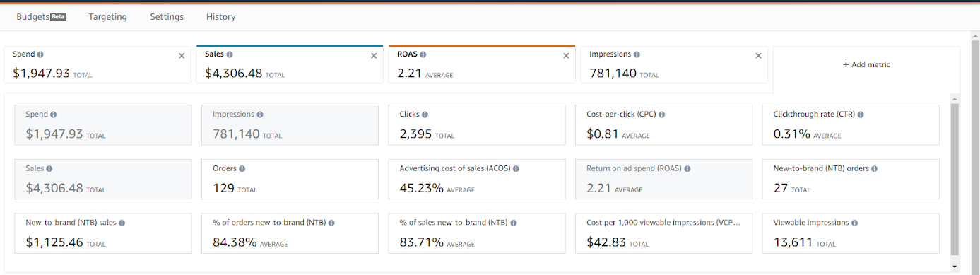Click info icon next to top Sales metric

point(230,54)
